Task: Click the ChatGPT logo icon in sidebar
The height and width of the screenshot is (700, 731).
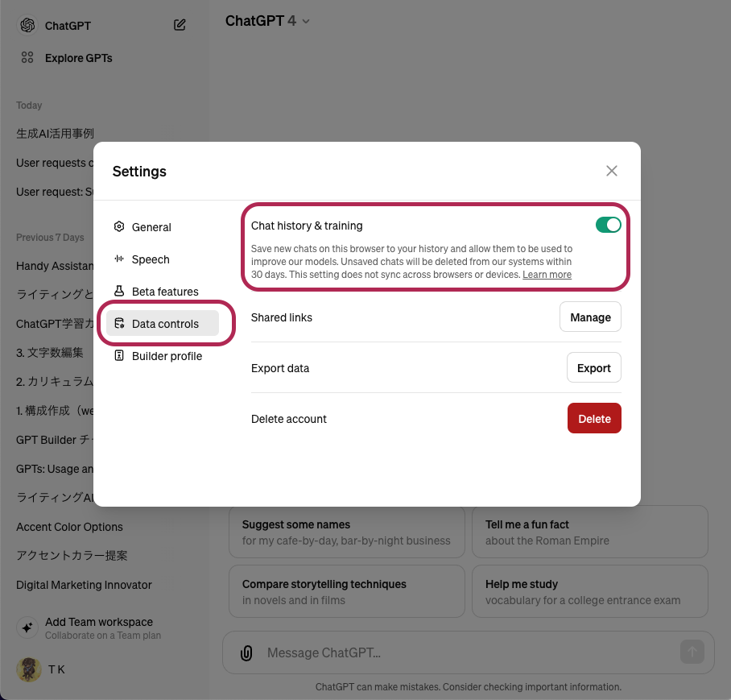Action: pyautogui.click(x=27, y=25)
